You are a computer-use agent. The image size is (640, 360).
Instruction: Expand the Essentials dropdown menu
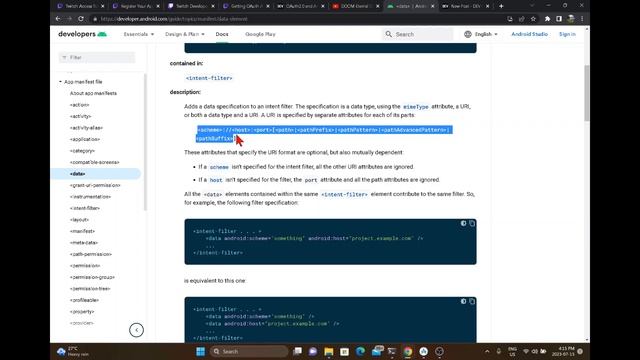139,34
